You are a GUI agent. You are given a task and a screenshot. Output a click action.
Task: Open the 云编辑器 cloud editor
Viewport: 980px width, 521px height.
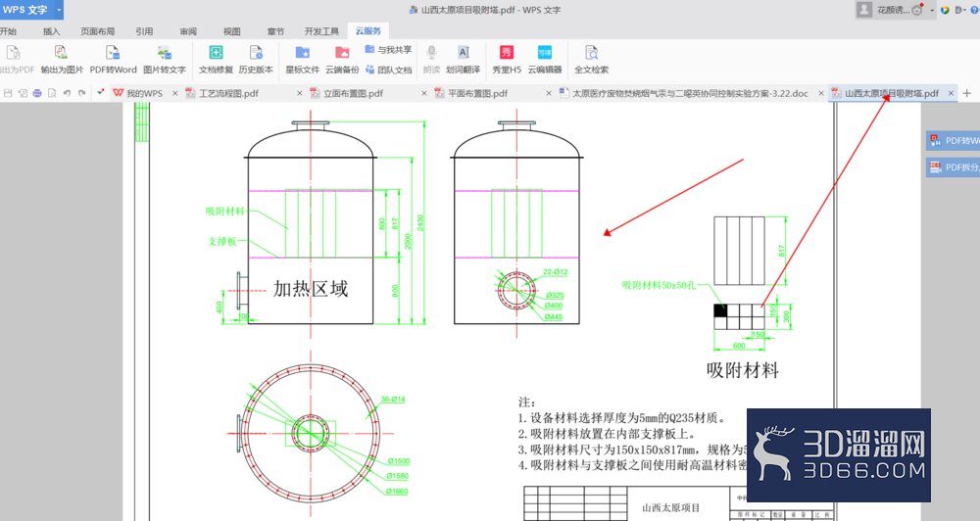coord(544,60)
